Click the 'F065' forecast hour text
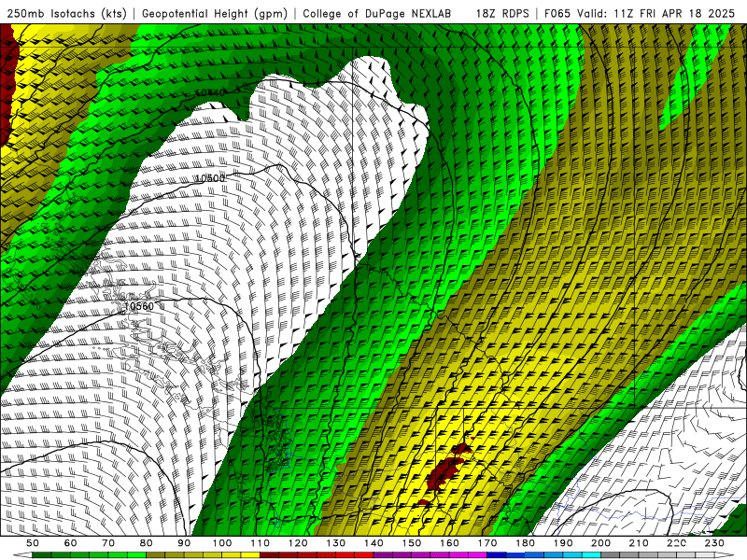This screenshot has height=560, width=747. coord(557,14)
